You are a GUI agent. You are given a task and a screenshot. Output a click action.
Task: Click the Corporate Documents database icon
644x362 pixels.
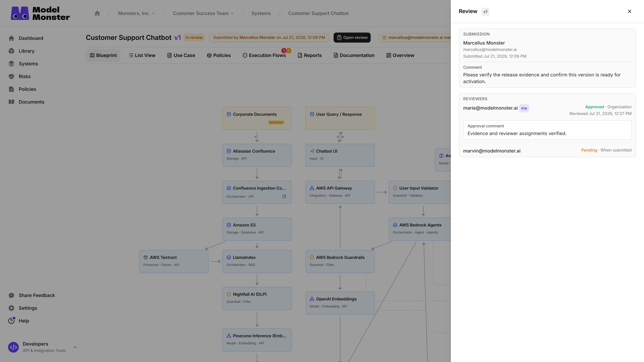(x=229, y=114)
